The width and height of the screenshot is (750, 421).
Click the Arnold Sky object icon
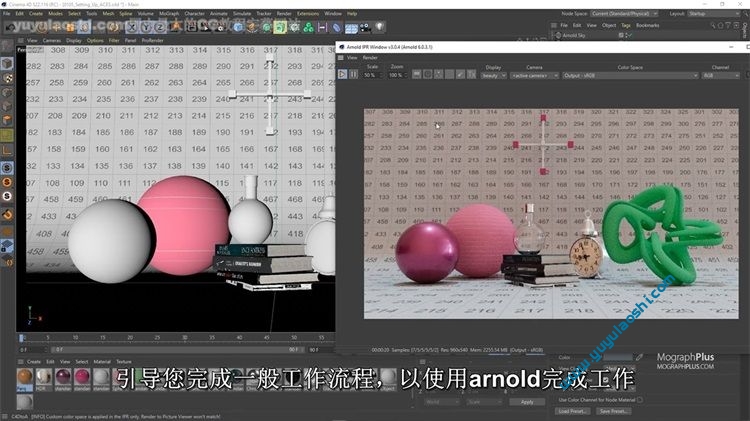(x=558, y=35)
